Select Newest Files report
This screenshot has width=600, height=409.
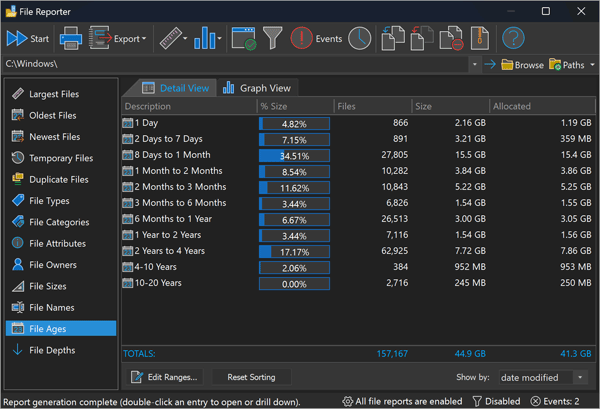[x=61, y=137]
